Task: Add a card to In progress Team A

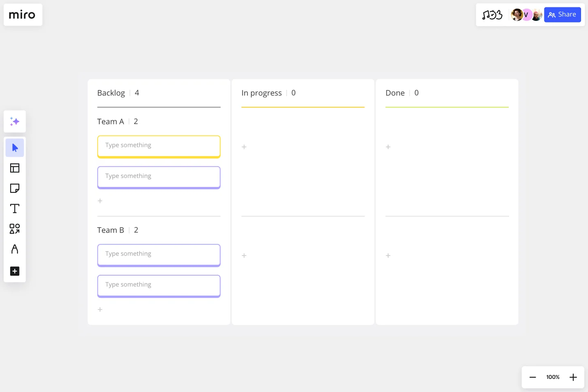Action: point(244,147)
